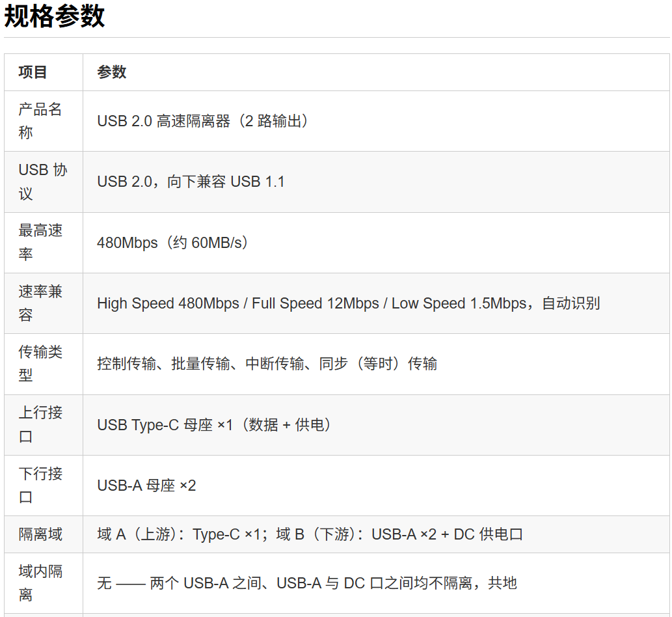Select the 上行接口 row label

tap(40, 424)
